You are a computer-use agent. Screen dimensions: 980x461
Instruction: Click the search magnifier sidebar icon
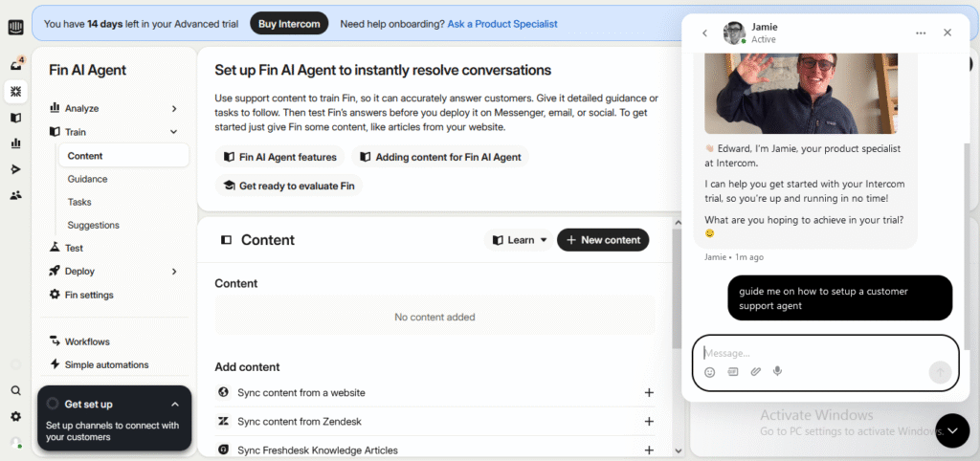[x=15, y=391]
